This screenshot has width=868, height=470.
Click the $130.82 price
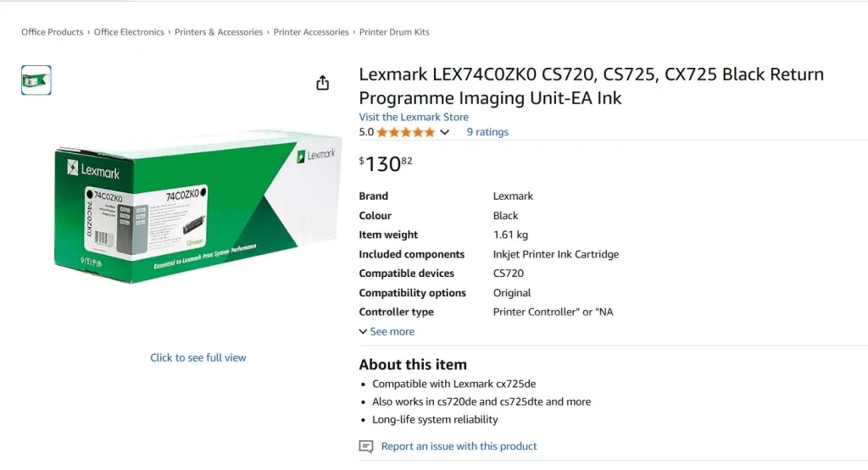pos(386,163)
